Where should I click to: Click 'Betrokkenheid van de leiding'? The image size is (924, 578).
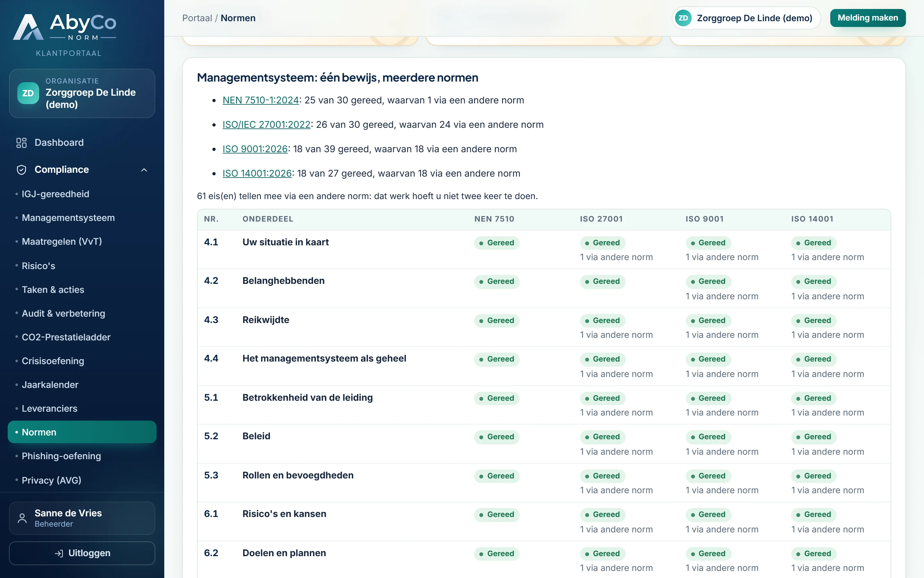point(307,398)
